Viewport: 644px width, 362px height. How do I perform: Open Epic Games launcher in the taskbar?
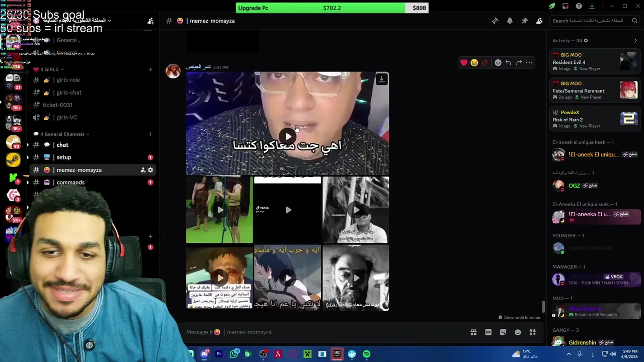[x=337, y=354]
